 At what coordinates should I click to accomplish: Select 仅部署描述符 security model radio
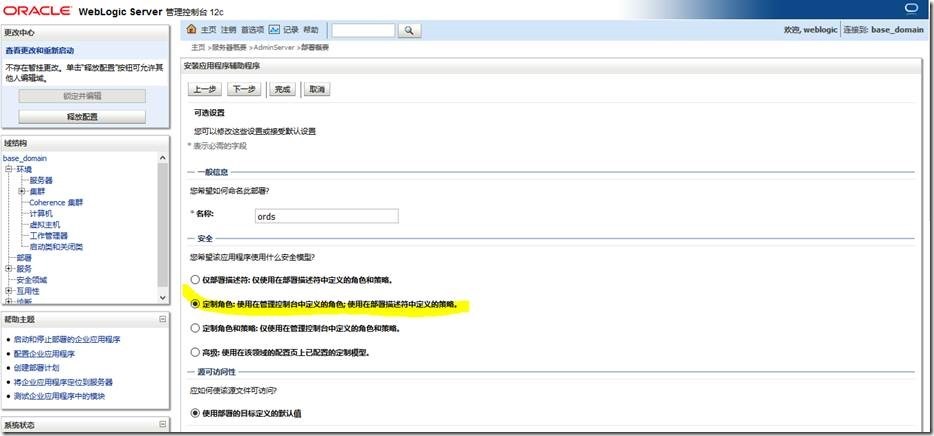click(x=195, y=279)
